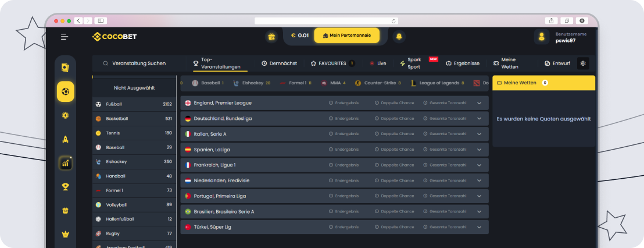Select Volleyball in the sports list
Screen dimensions: 644x248
click(x=134, y=205)
